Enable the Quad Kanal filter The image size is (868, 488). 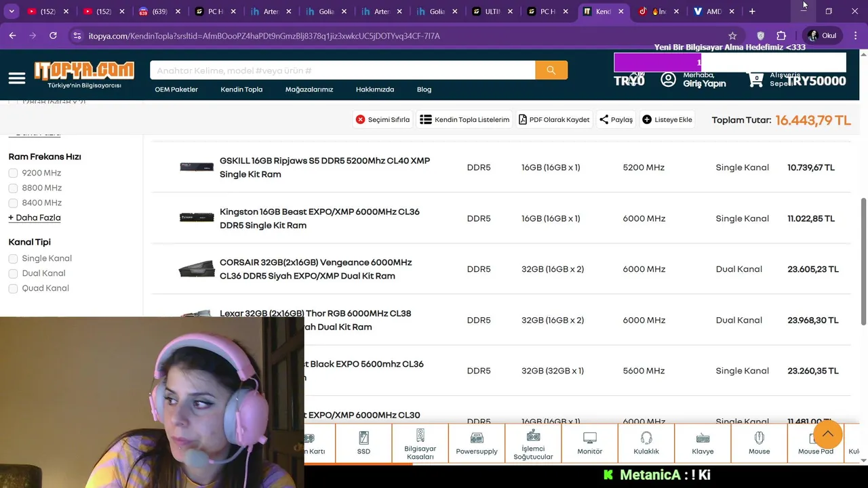pos(13,288)
